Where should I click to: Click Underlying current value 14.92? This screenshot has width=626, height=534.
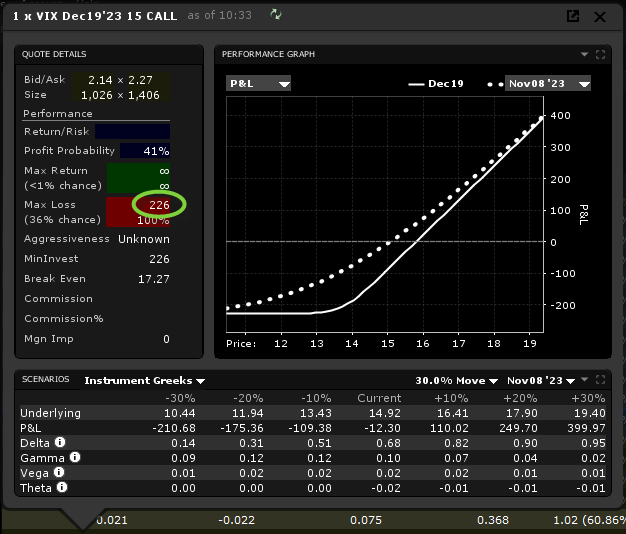click(x=384, y=413)
